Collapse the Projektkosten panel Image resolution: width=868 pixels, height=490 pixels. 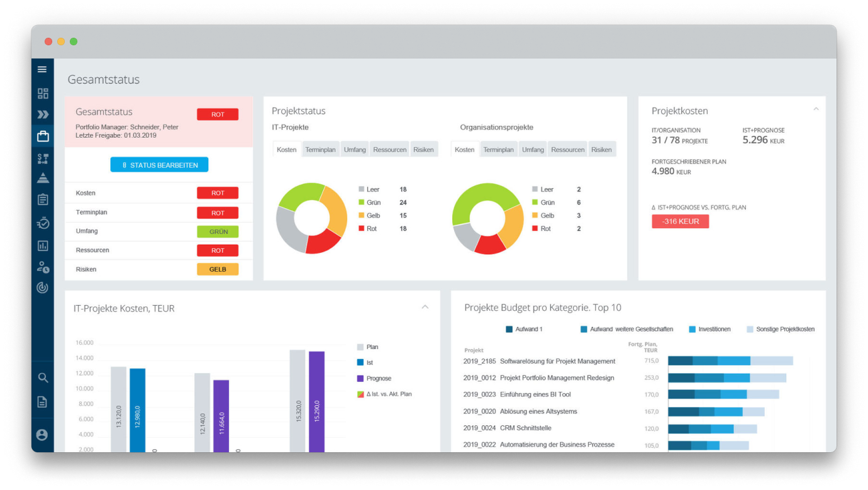[816, 109]
